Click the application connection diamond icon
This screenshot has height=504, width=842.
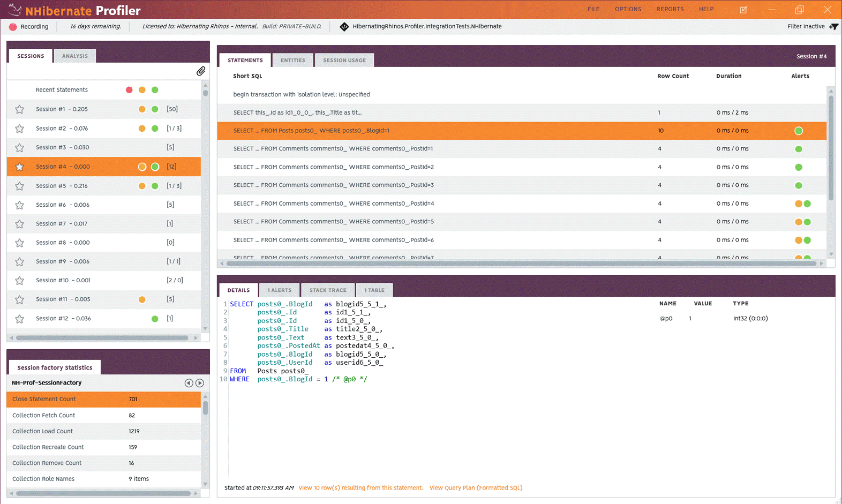coord(344,27)
